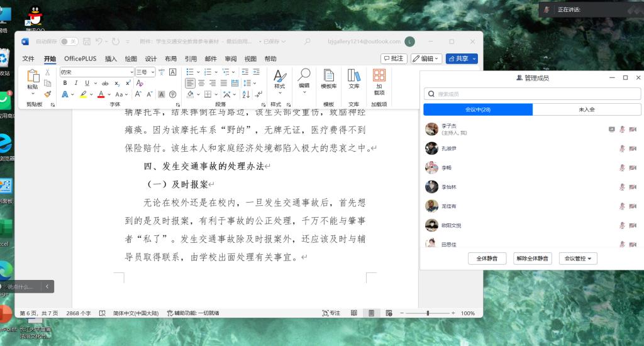Toggle italic formatting on selected text

click(75, 83)
